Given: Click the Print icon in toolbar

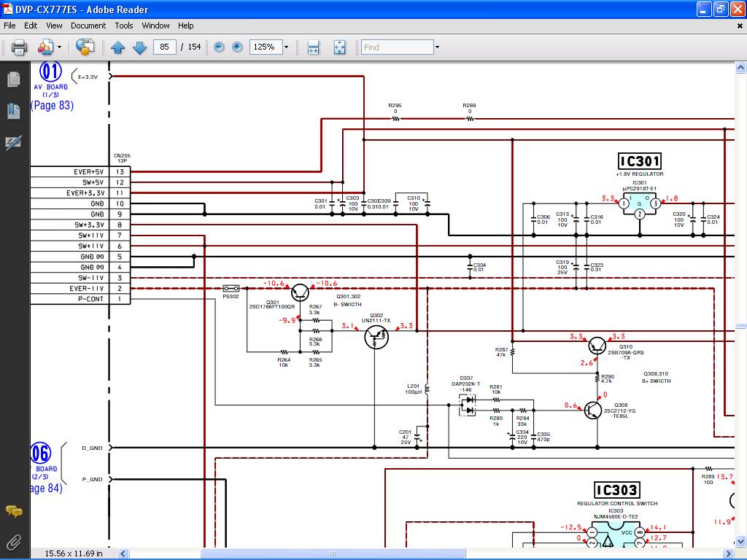Looking at the screenshot, I should (x=19, y=47).
